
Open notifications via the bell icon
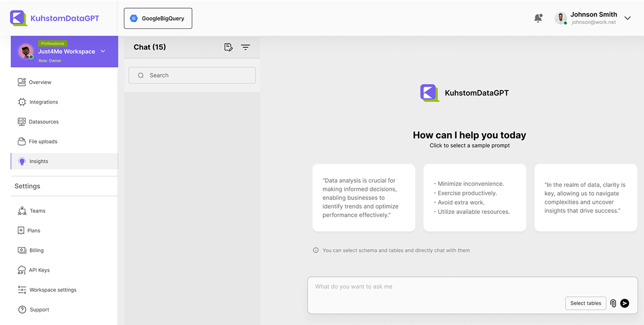[x=538, y=18]
